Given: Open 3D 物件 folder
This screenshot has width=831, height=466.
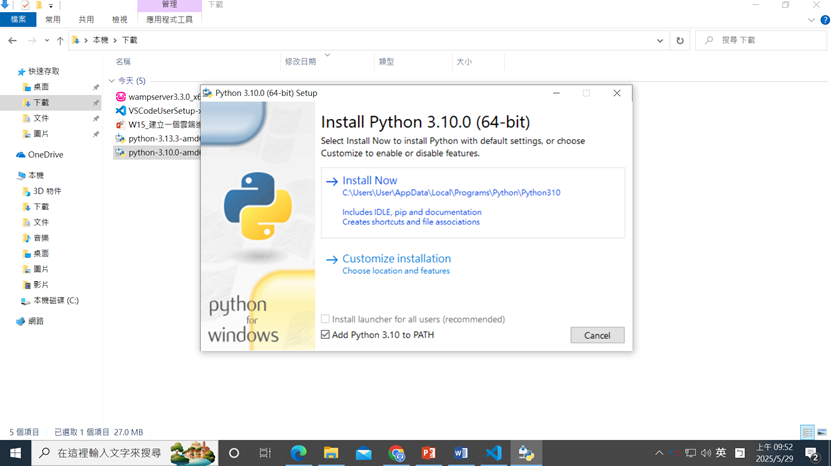Looking at the screenshot, I should pos(47,191).
